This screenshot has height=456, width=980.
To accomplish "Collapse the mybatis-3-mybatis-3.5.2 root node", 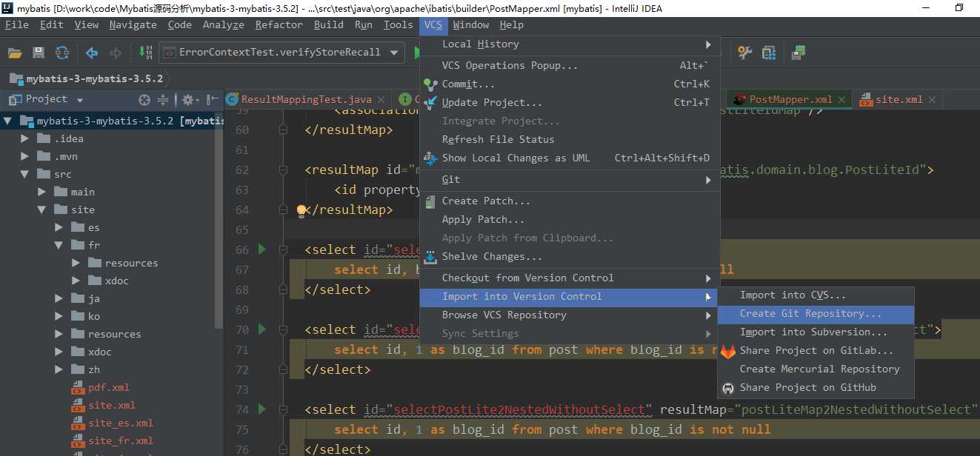I will 7,121.
